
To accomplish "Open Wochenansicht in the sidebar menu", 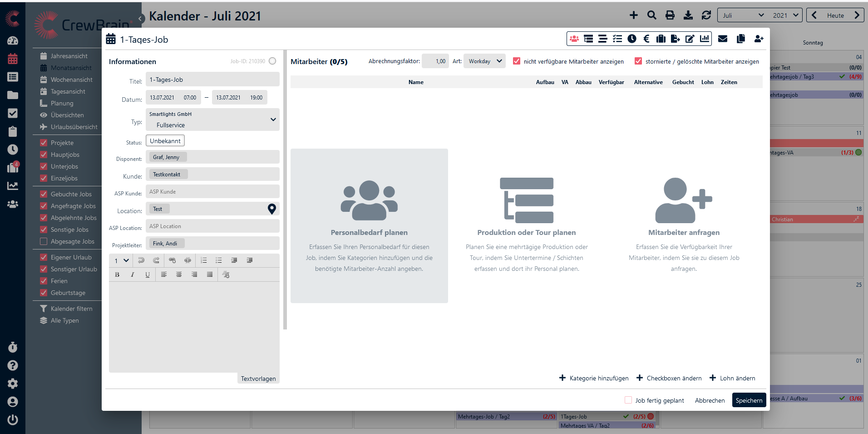I will [71, 80].
